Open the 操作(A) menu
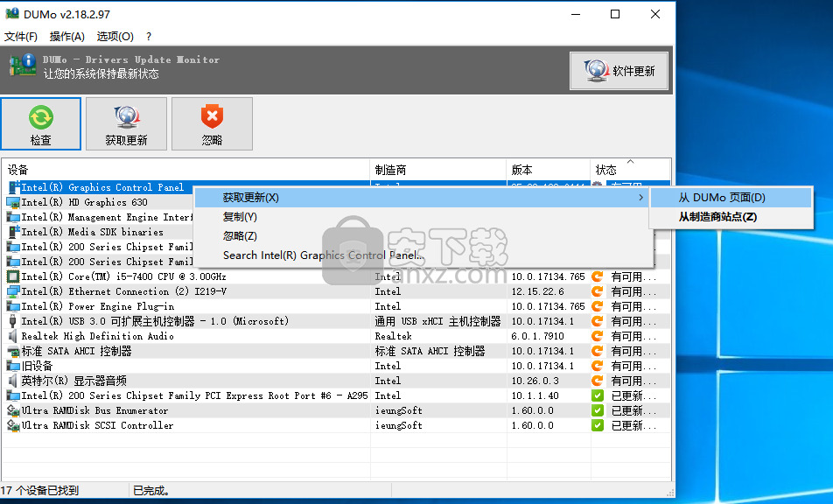This screenshot has height=504, width=833. coord(66,36)
